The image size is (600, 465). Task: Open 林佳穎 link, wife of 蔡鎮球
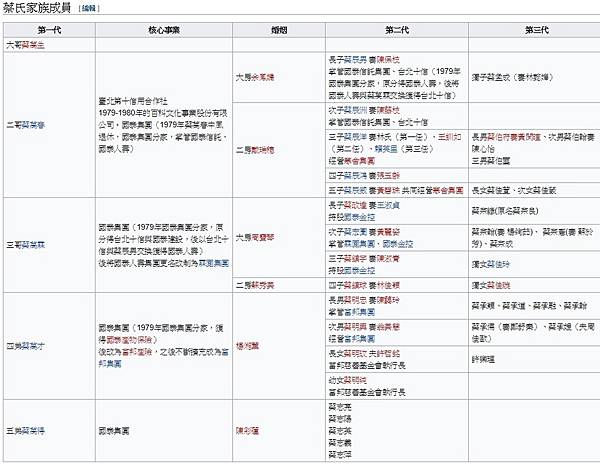(x=388, y=285)
